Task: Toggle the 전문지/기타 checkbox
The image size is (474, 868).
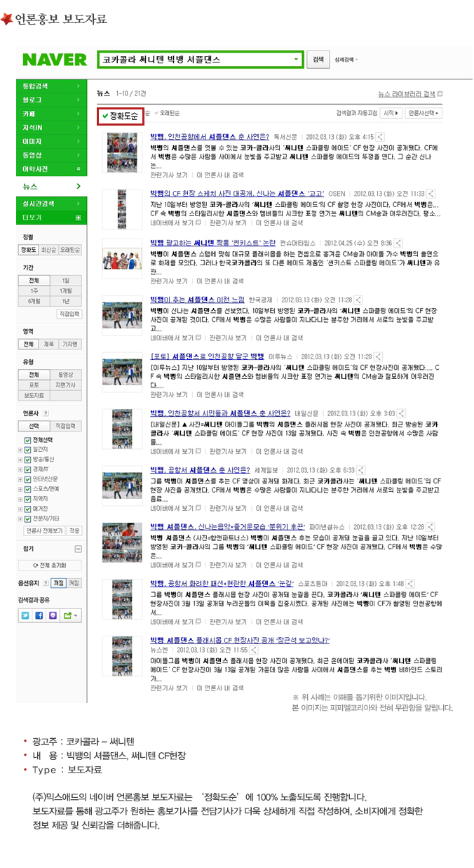Action: (x=28, y=519)
